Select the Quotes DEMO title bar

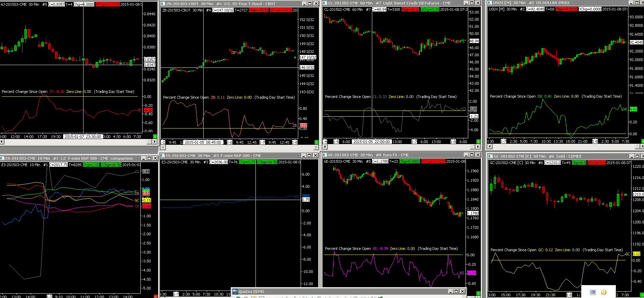(349, 292)
